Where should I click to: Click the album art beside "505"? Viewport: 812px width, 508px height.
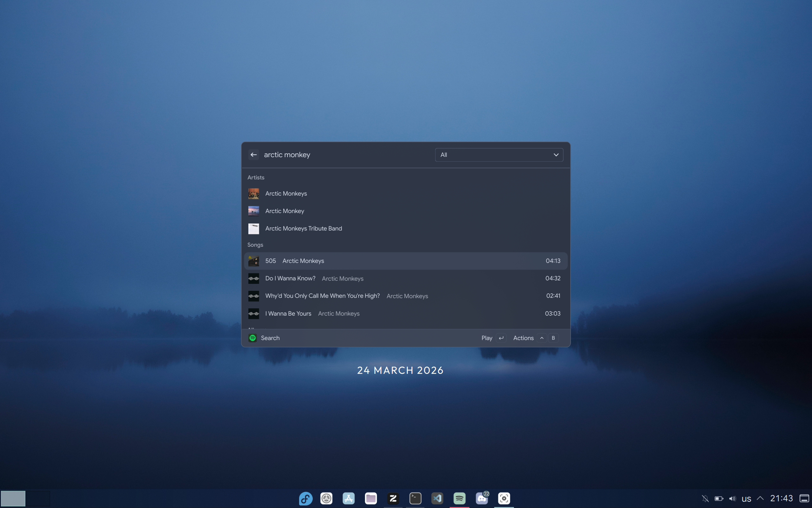click(x=254, y=261)
